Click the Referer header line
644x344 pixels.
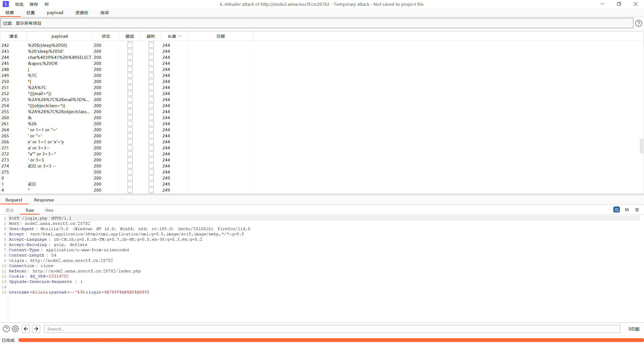pos(75,271)
